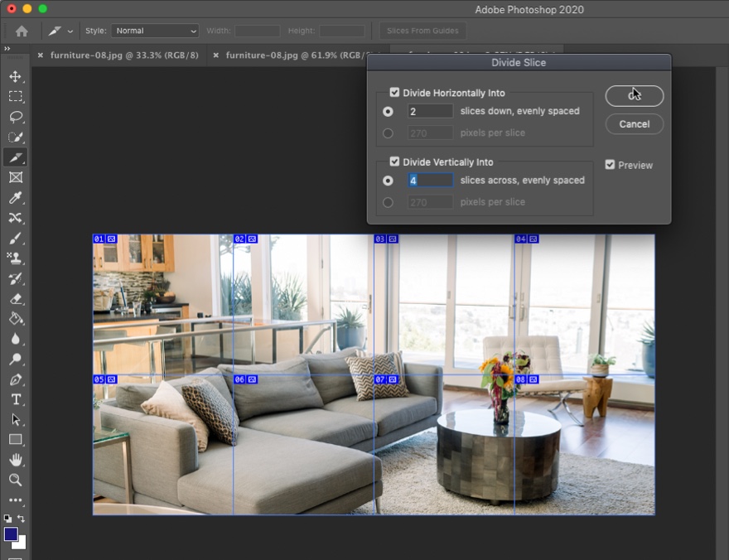Select the Lasso tool
The height and width of the screenshot is (560, 729).
pyautogui.click(x=16, y=117)
